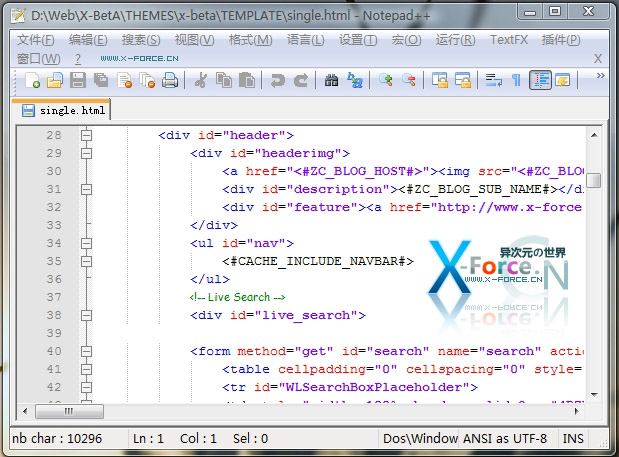Open Replace via the toolbar icon
The height and width of the screenshot is (457, 619).
coord(355,80)
